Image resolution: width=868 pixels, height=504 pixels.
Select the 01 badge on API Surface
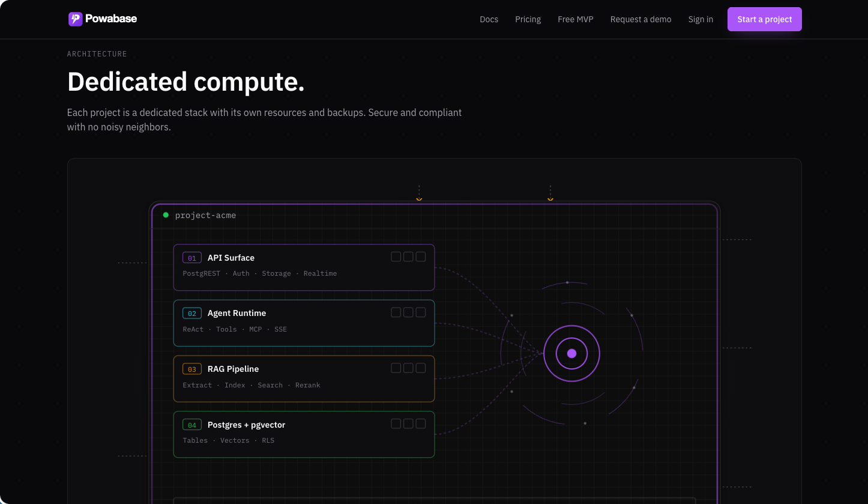click(x=192, y=258)
